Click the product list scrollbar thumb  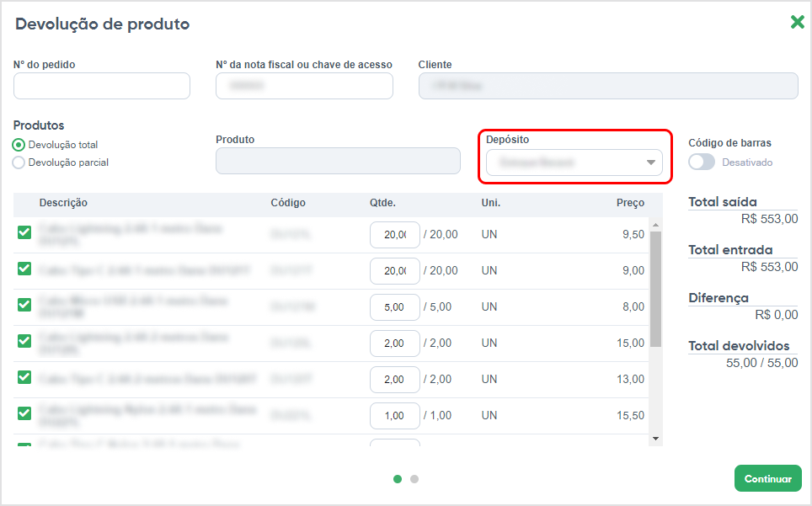655,290
